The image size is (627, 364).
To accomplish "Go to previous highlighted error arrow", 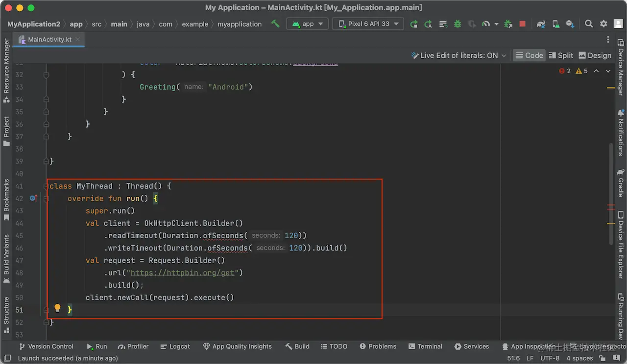I will tap(596, 71).
